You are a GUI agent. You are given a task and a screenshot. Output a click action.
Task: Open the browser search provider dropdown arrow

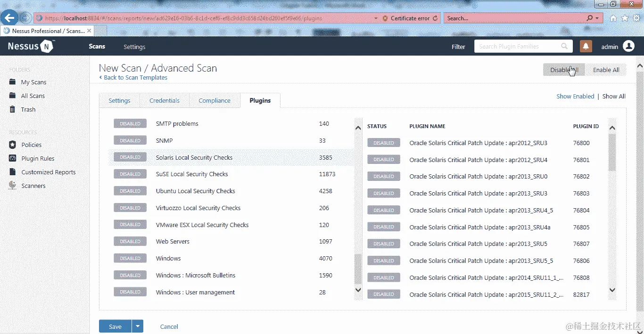[x=597, y=18]
